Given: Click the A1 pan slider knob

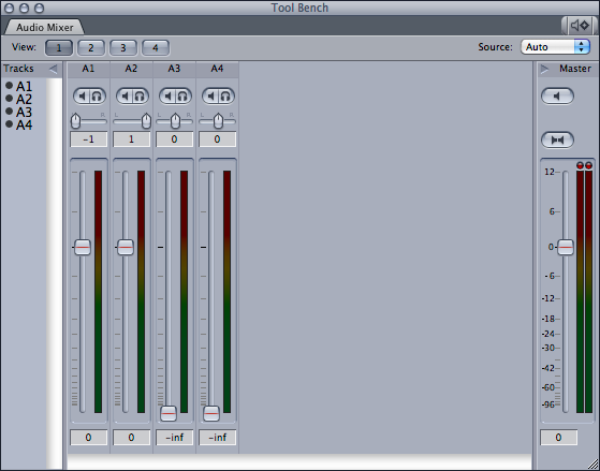Looking at the screenshot, I should point(76,121).
